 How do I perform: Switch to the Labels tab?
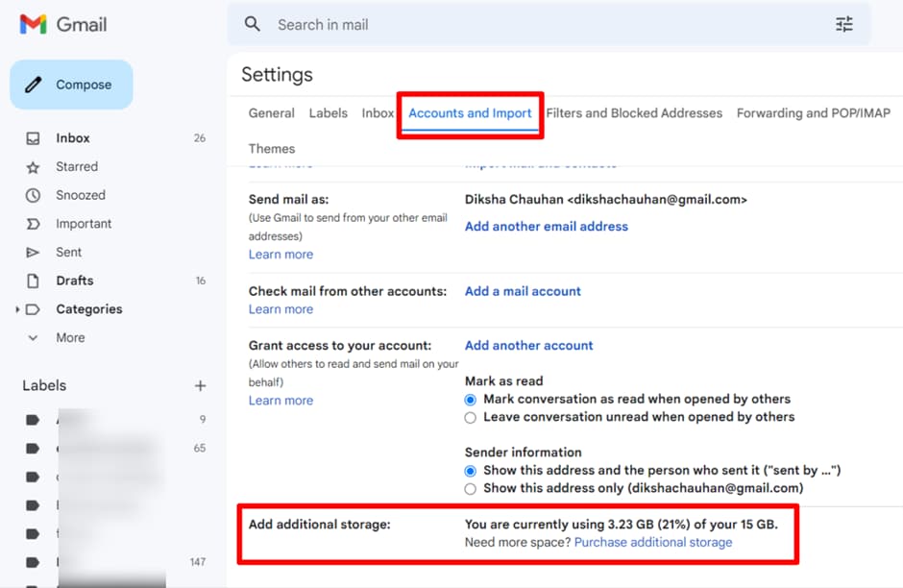[329, 112]
